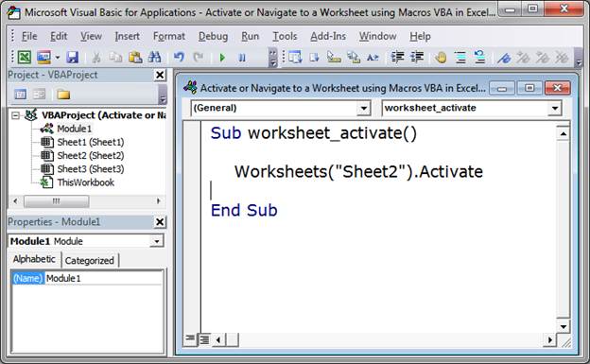Viewport: 590px width, 364px height.
Task: Open the Module1 Module properties dropdown
Action: coord(157,241)
